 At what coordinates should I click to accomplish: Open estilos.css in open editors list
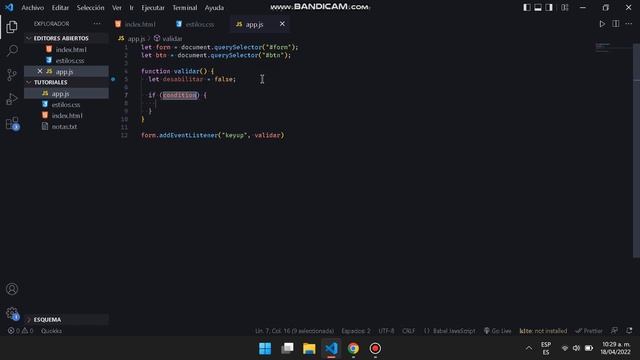click(x=67, y=60)
